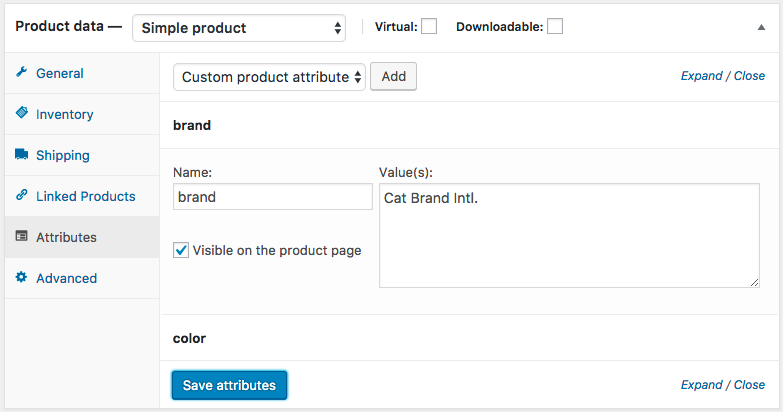Click the truck icon beside Shipping
Screen dimensions: 783x412
[21, 155]
